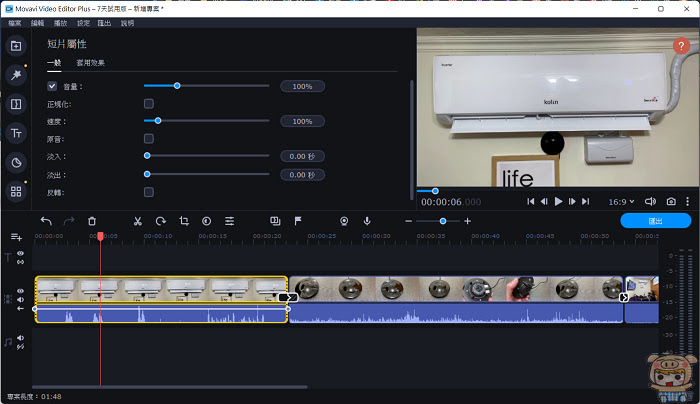Screen dimensions: 700x404
Task: Toggle the preview volume speaker
Action: [650, 202]
